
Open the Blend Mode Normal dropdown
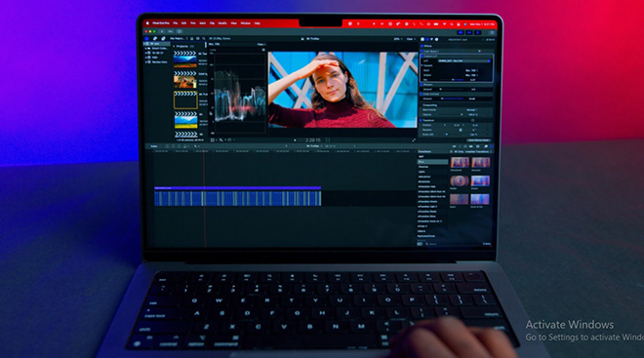(x=472, y=110)
